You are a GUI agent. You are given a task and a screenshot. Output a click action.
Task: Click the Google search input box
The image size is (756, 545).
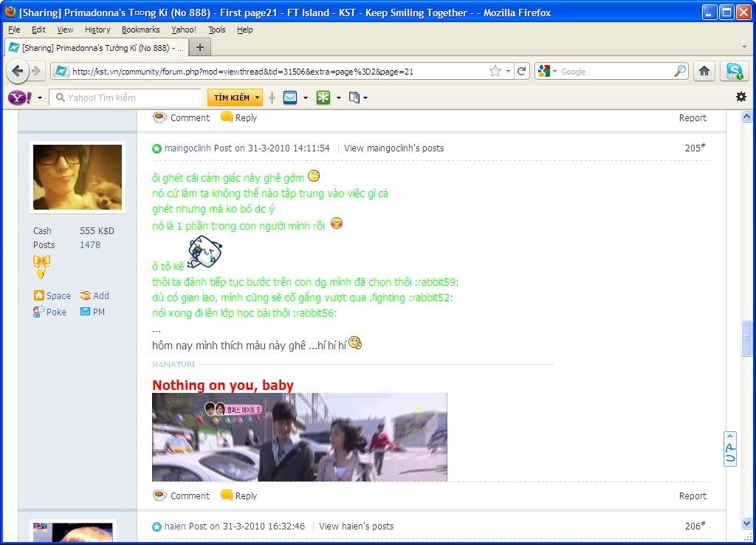[x=616, y=72]
